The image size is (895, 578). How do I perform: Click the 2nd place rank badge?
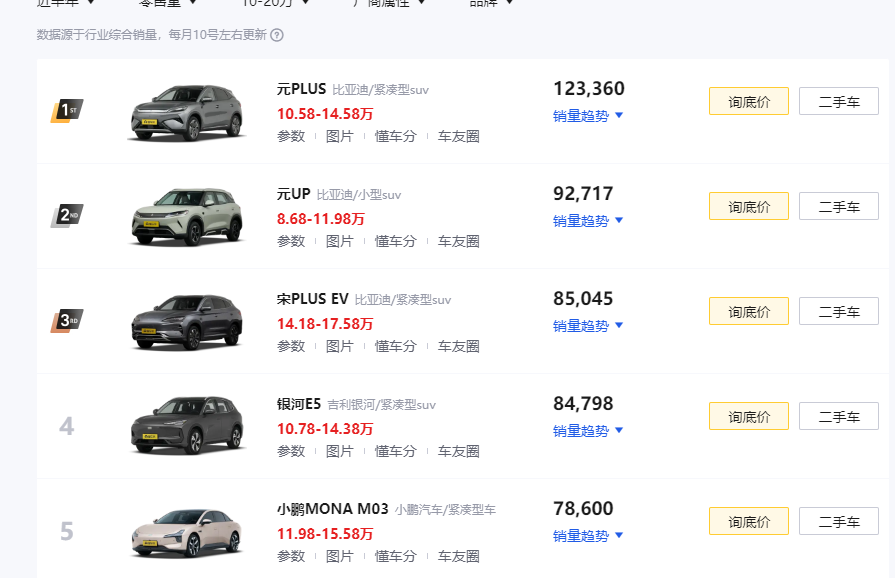click(x=66, y=215)
